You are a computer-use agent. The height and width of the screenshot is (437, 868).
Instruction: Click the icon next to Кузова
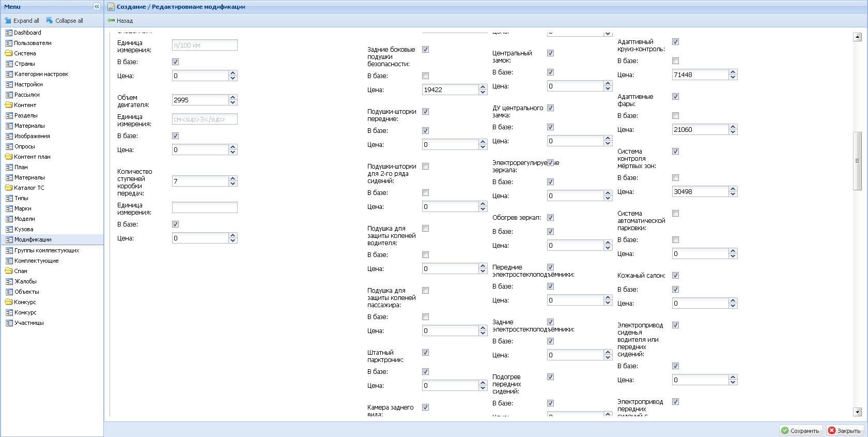[9, 229]
